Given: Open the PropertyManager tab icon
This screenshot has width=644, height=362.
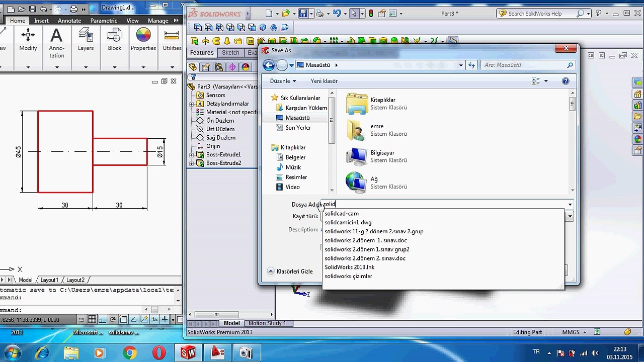Looking at the screenshot, I should coord(205,67).
